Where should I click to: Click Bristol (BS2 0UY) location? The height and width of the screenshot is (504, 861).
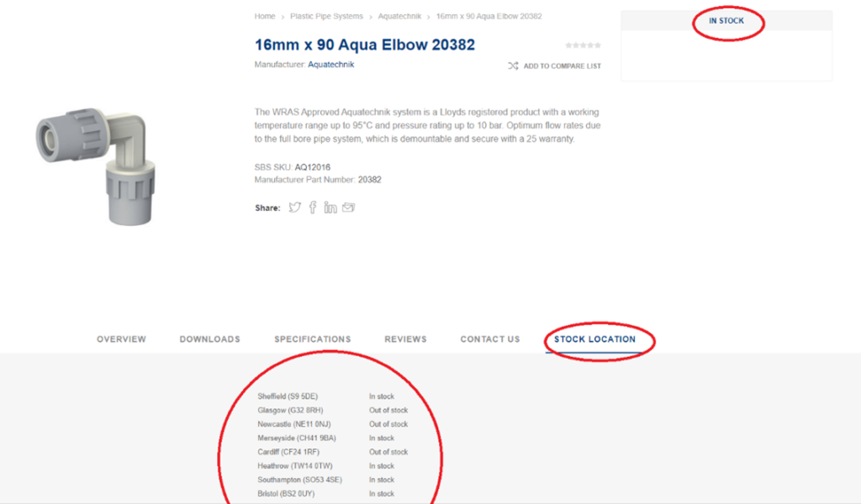click(x=286, y=494)
